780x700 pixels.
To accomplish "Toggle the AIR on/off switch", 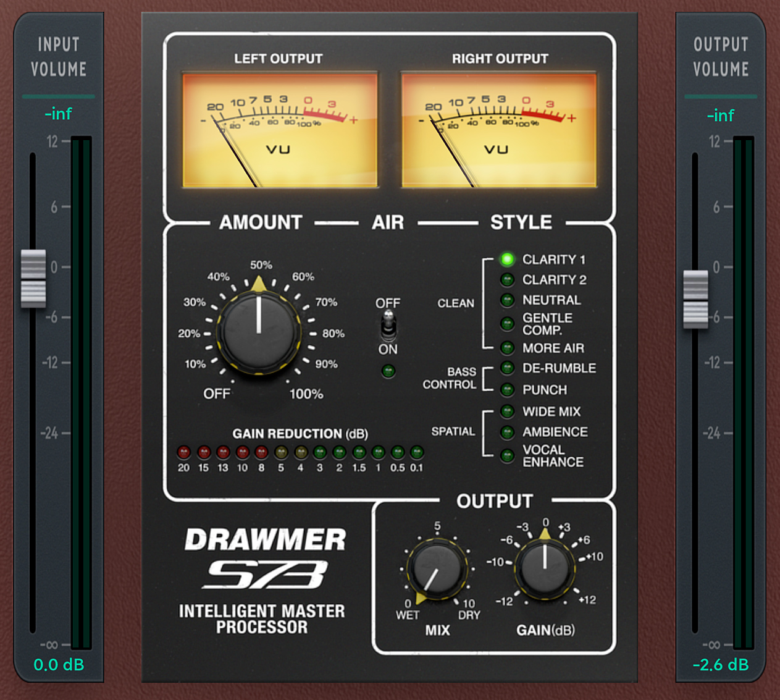I will (388, 326).
